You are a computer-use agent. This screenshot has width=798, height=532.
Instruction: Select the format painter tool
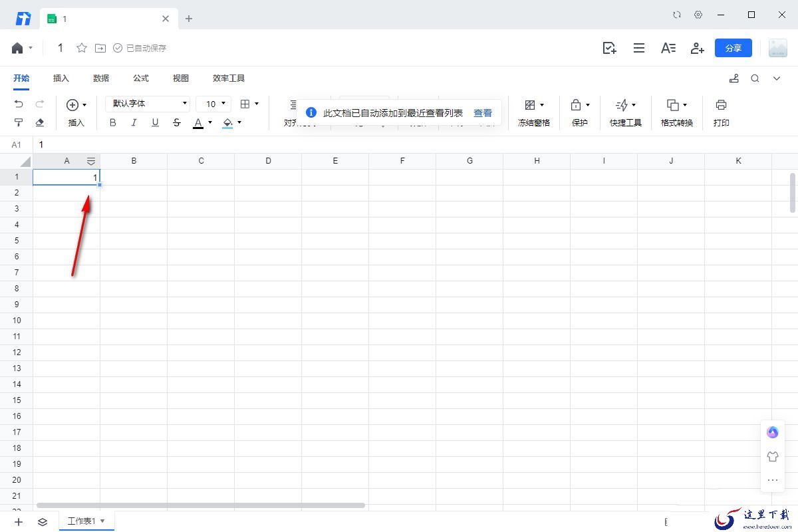[19, 122]
